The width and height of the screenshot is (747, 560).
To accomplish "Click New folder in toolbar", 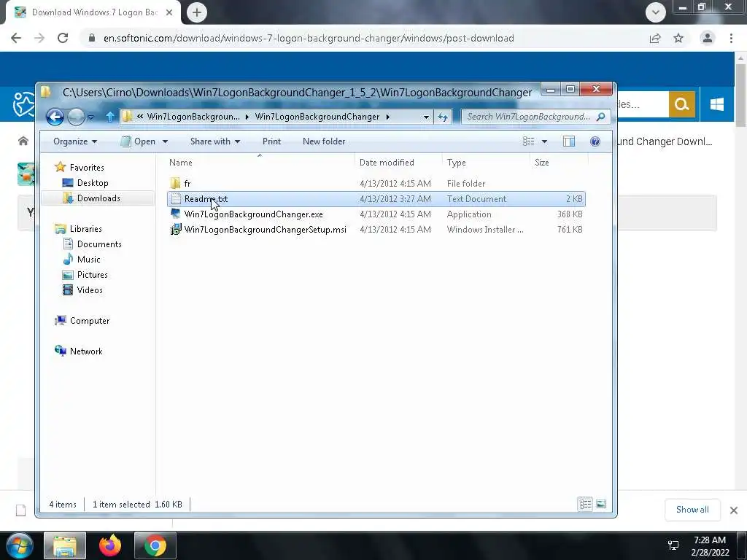I will (x=324, y=141).
